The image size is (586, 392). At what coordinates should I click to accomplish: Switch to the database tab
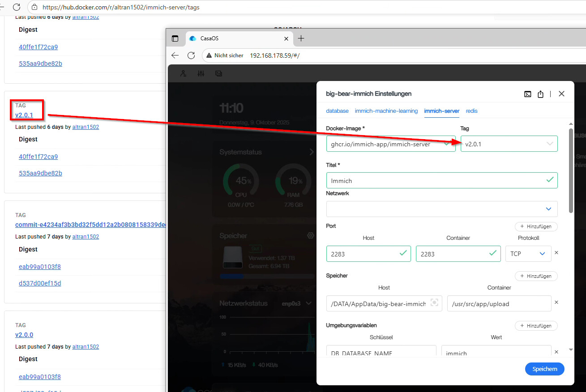click(x=337, y=111)
